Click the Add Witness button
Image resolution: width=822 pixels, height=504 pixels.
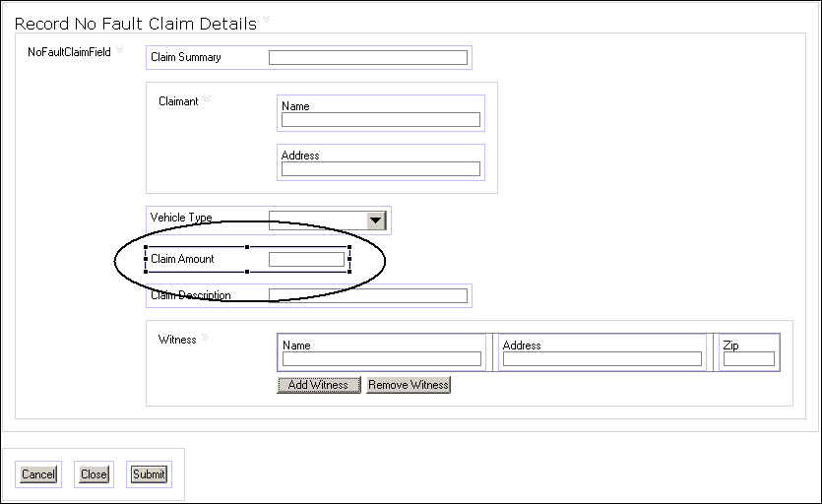(319, 385)
